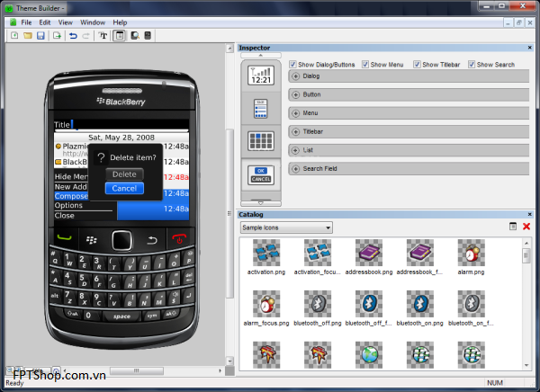Click the New theme toolbar icon

coord(14,35)
